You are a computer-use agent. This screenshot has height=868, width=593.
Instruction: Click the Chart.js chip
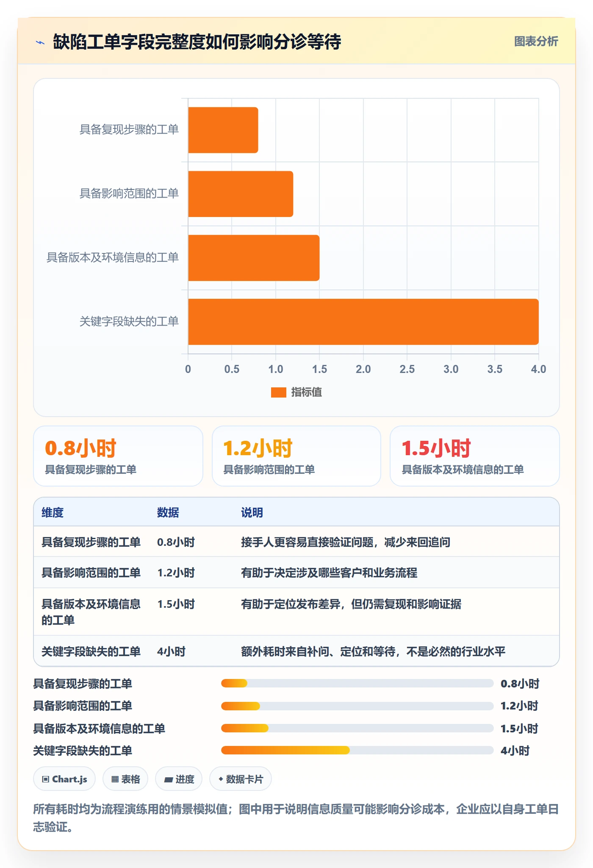[64, 779]
